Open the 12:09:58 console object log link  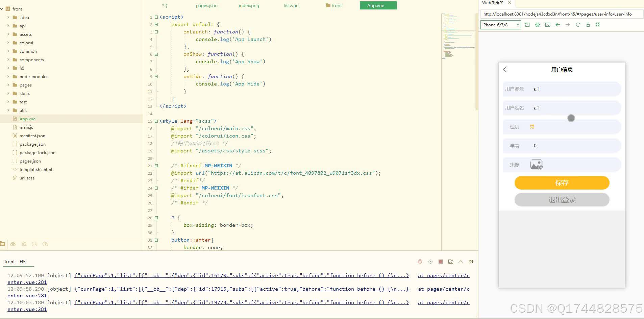point(241,289)
